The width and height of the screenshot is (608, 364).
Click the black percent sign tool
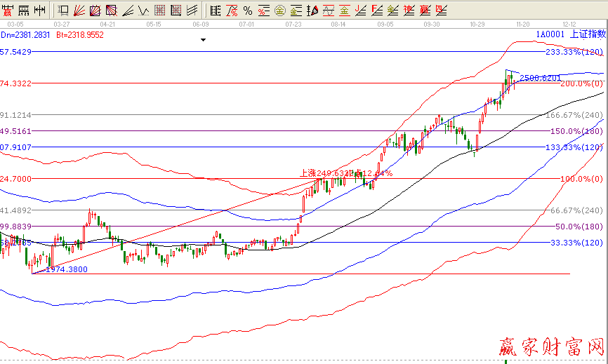click(247, 10)
